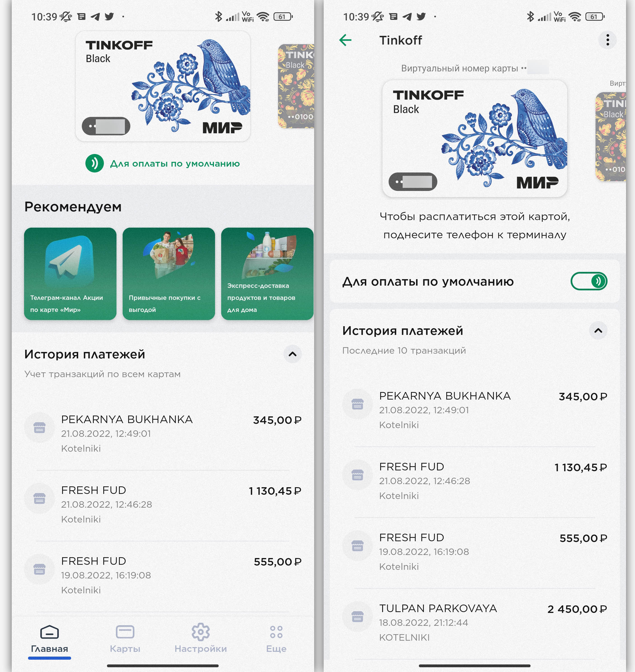Collapse История платежей on the card screen
The height and width of the screenshot is (672, 635).
click(x=598, y=330)
